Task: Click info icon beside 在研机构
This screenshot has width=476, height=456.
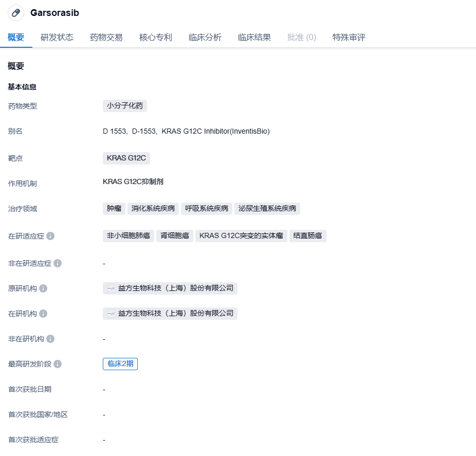Action: [43, 314]
